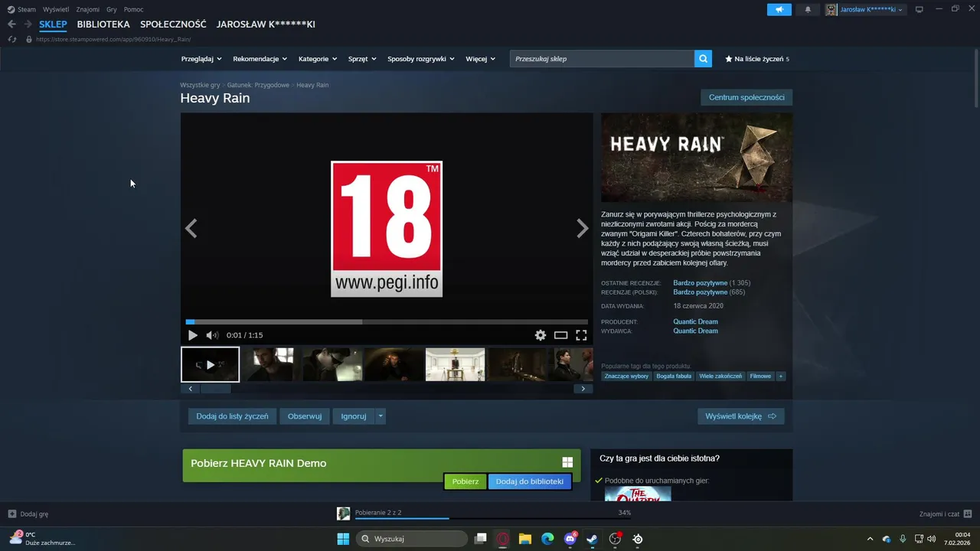Open Steam announcements megaphone icon
This screenshot has width=980, height=551.
tap(779, 9)
